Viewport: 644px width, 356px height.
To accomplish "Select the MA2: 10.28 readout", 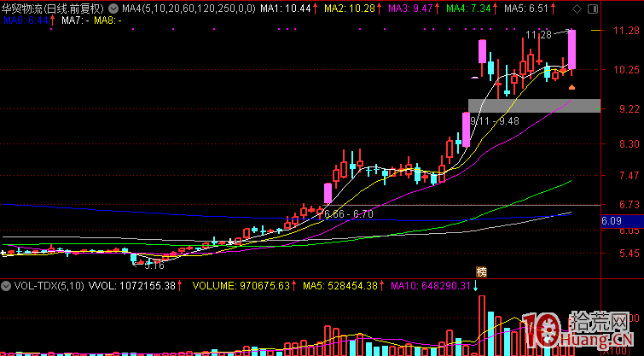I will click(x=350, y=9).
